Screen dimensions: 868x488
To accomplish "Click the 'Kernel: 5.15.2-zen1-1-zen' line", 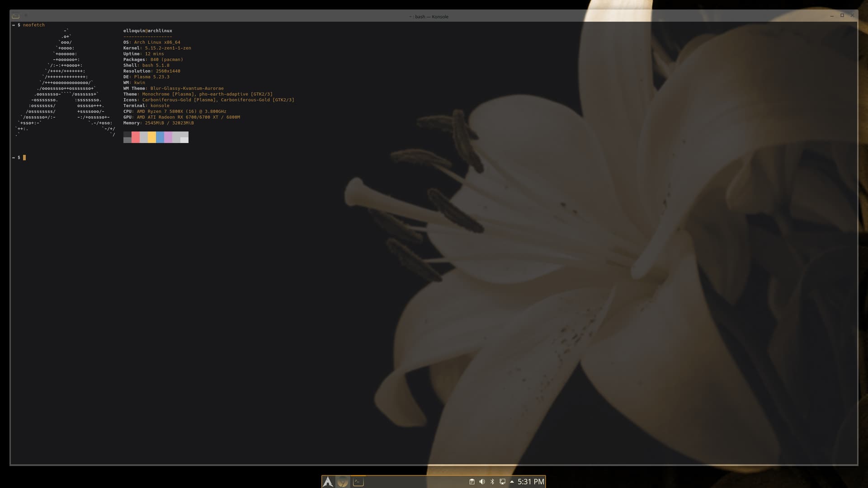I will (x=157, y=48).
